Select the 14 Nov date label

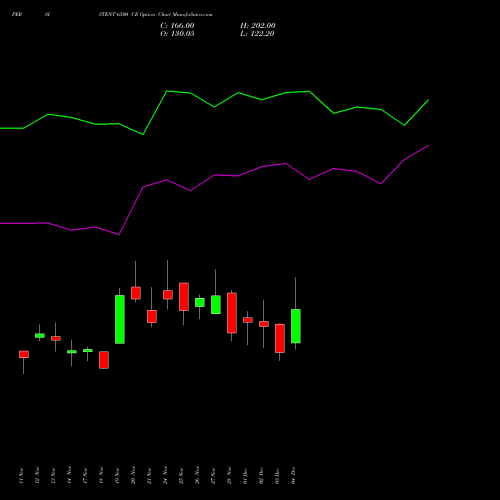[x=69, y=475]
